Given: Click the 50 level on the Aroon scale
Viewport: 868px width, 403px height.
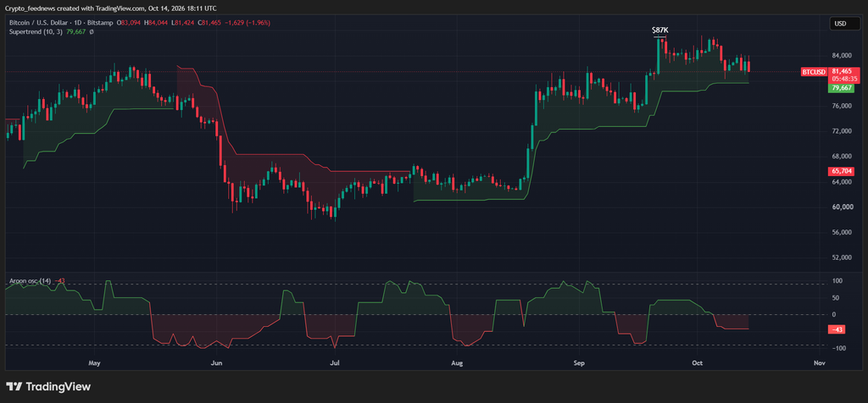Looking at the screenshot, I should point(837,298).
